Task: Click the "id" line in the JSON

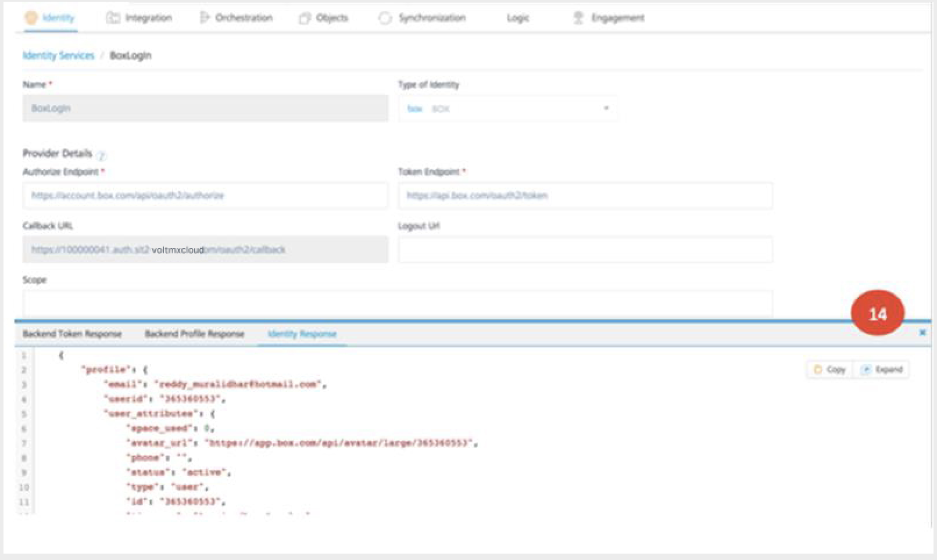Action: click(176, 501)
